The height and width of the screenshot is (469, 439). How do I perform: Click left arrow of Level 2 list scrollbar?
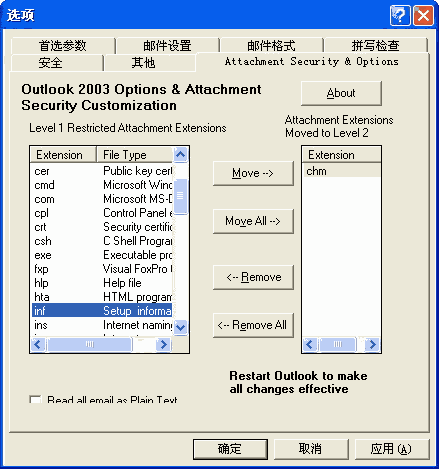(309, 344)
